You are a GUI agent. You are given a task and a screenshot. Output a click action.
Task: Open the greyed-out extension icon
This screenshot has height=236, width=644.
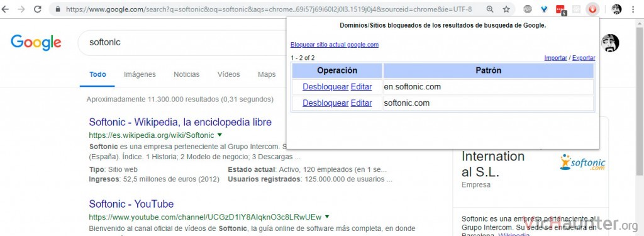577,9
